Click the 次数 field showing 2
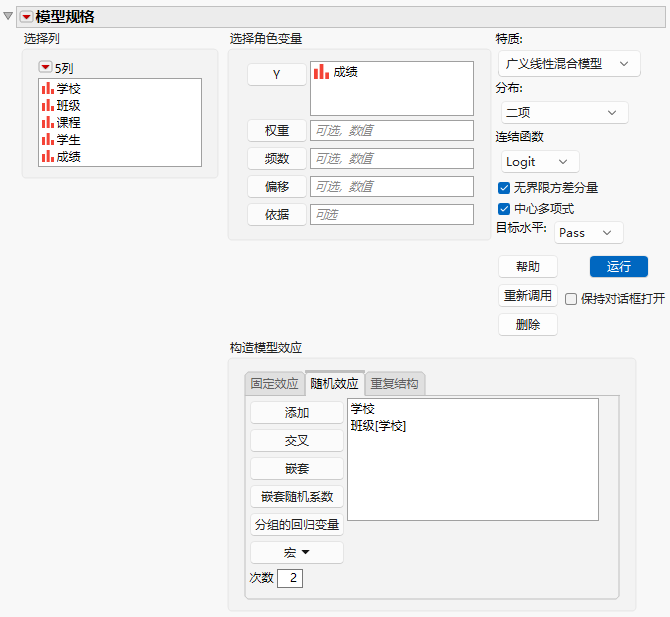This screenshot has width=670, height=617. tap(290, 578)
